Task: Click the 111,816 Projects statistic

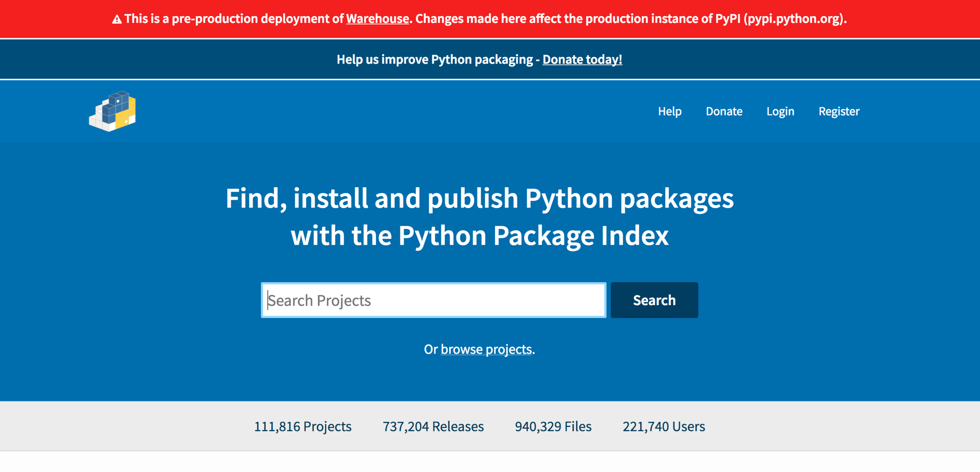Action: tap(303, 427)
